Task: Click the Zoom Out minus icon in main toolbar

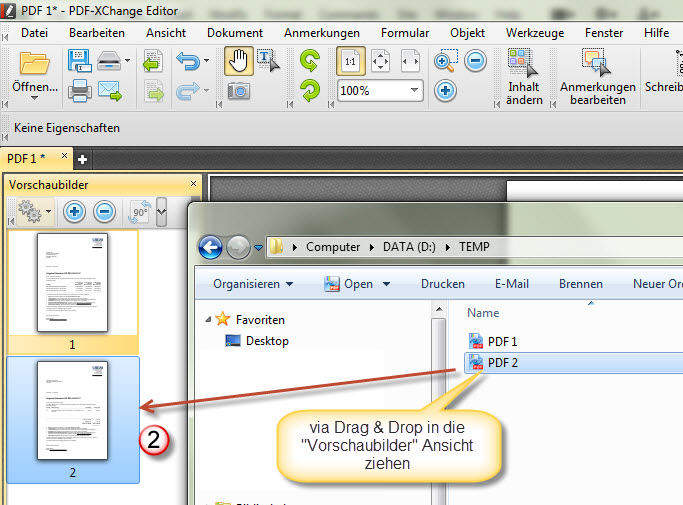Action: (475, 61)
